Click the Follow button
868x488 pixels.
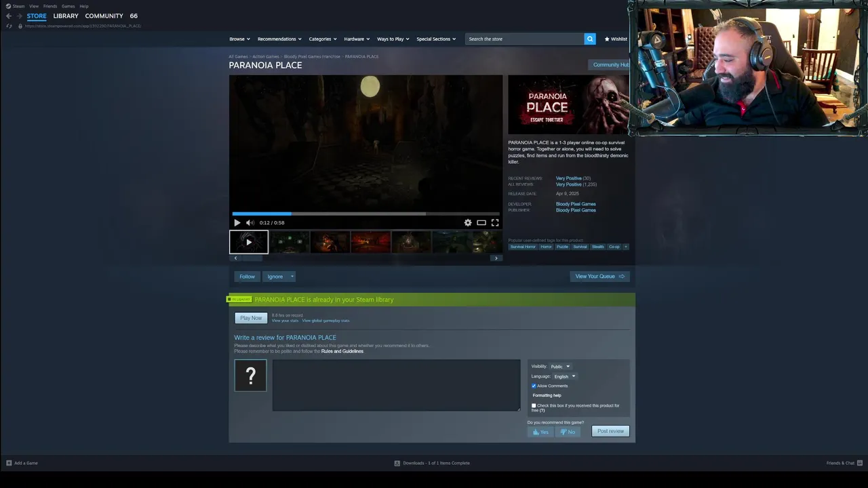click(x=247, y=277)
